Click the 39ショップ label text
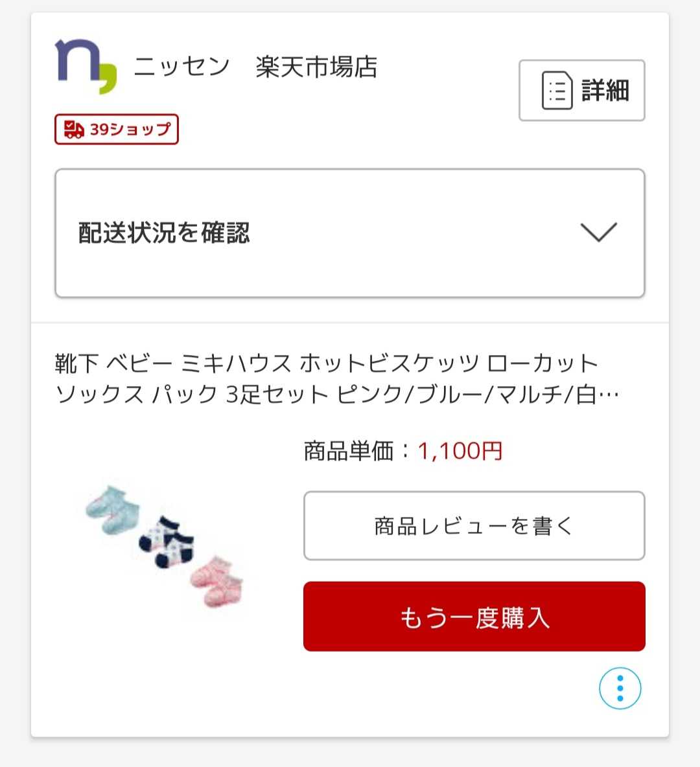Screen dimensions: 700x767 pyautogui.click(x=130, y=129)
